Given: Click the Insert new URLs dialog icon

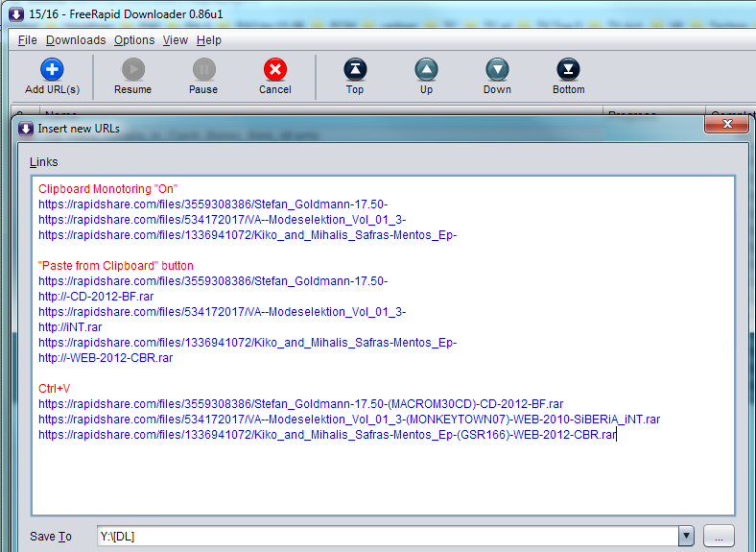Looking at the screenshot, I should coord(26,128).
